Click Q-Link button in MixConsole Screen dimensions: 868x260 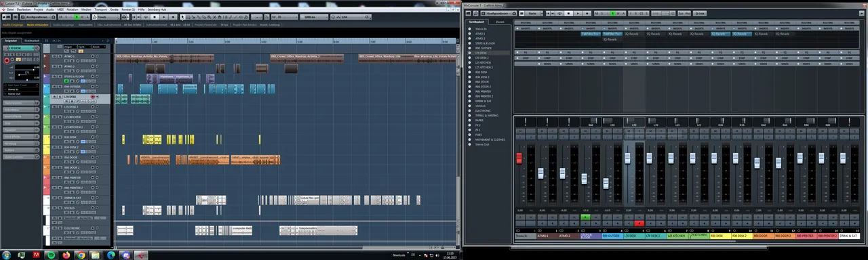coord(699,13)
